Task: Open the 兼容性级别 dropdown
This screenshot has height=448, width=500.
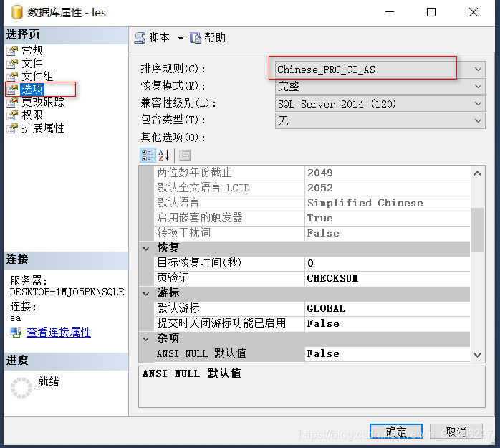Action: 478,104
